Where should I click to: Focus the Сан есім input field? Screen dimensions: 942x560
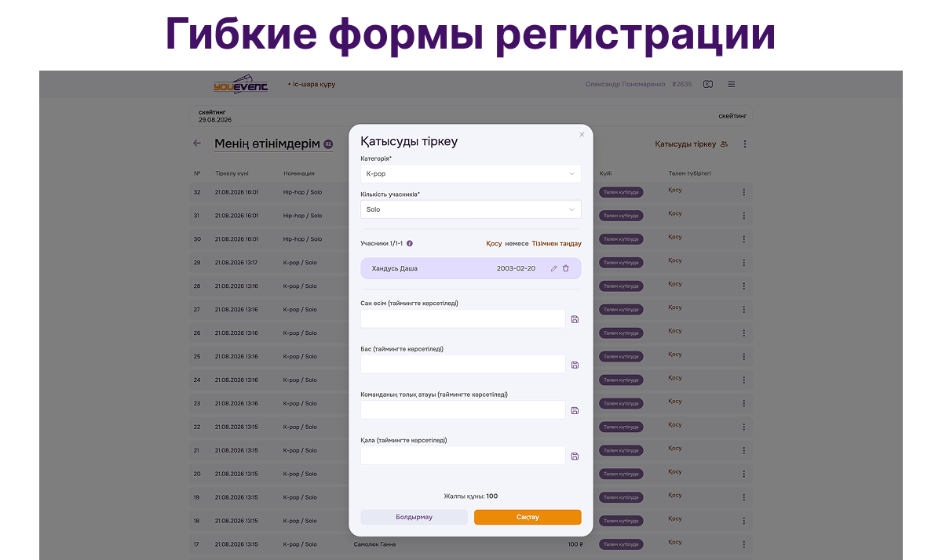pos(463,318)
